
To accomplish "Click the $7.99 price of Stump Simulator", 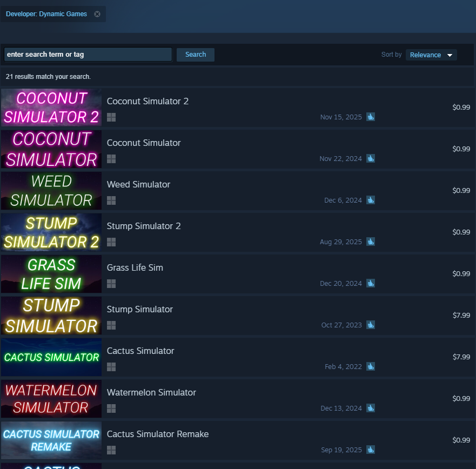I will pos(461,315).
